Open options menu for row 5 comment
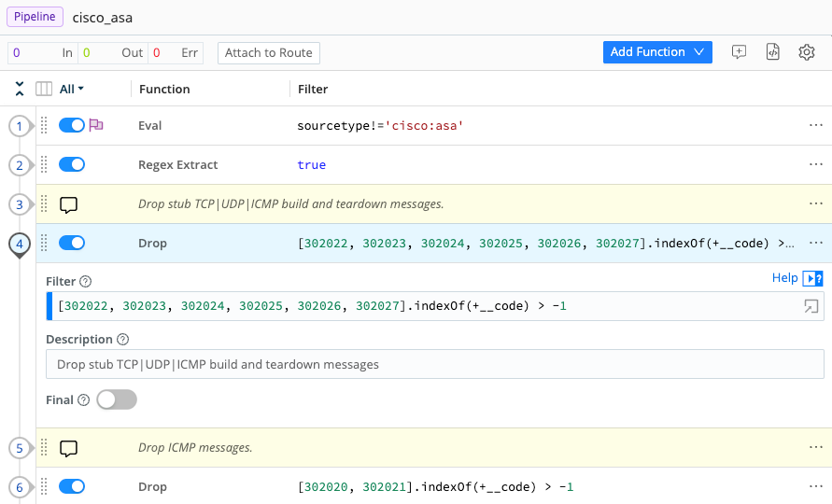 [815, 447]
